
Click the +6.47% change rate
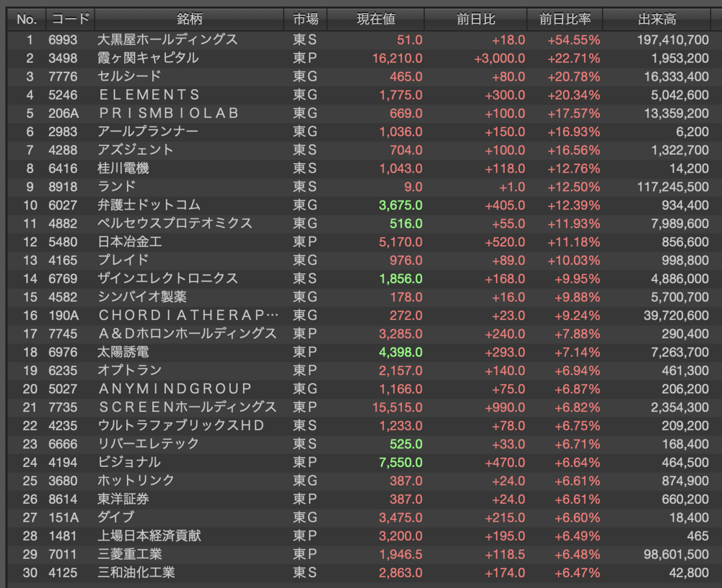click(576, 572)
